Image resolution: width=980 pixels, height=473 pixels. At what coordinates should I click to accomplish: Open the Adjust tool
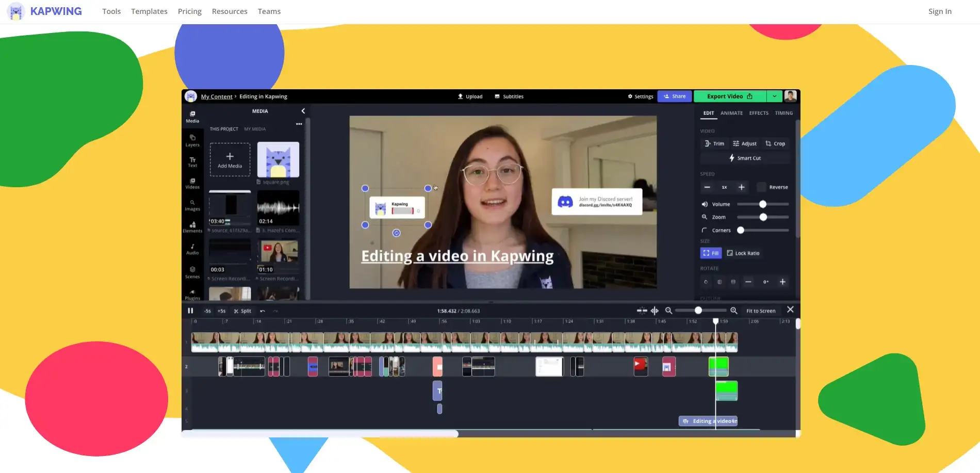pyautogui.click(x=745, y=143)
